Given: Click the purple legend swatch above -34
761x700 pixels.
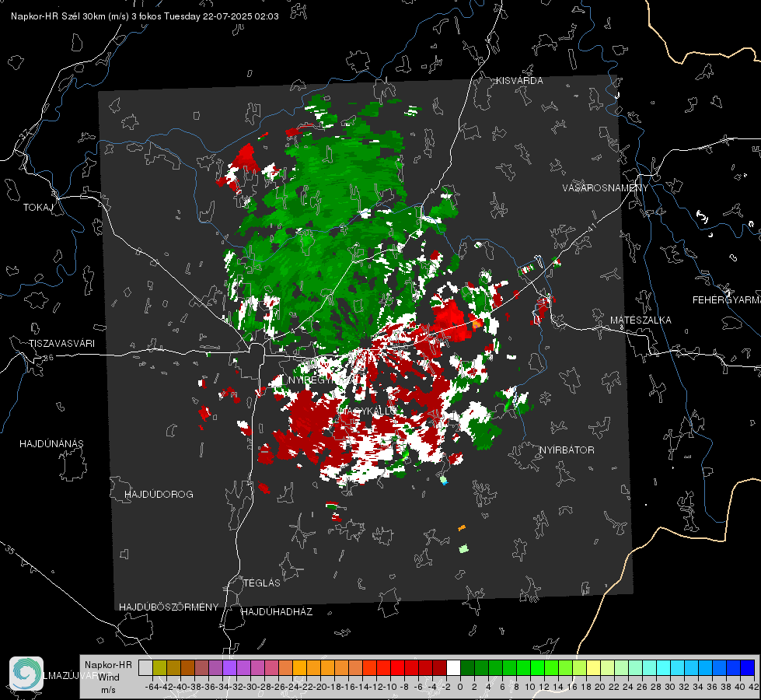Looking at the screenshot, I should [229, 667].
